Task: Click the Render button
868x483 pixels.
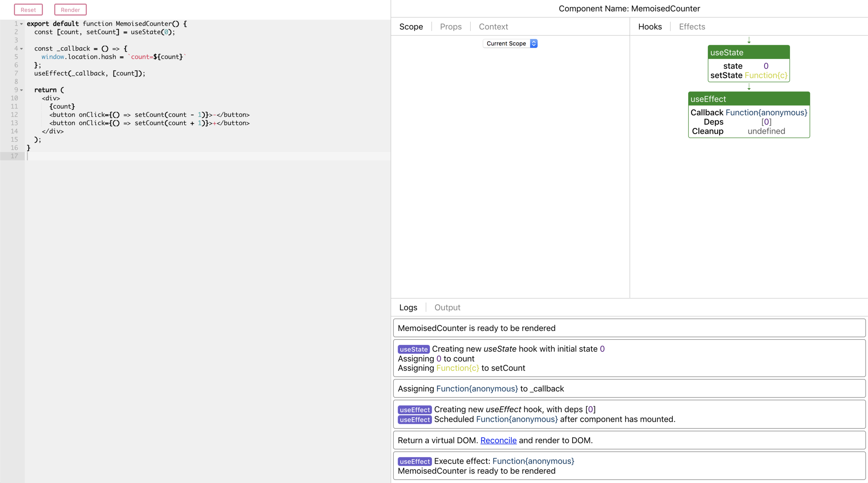Action: click(70, 10)
